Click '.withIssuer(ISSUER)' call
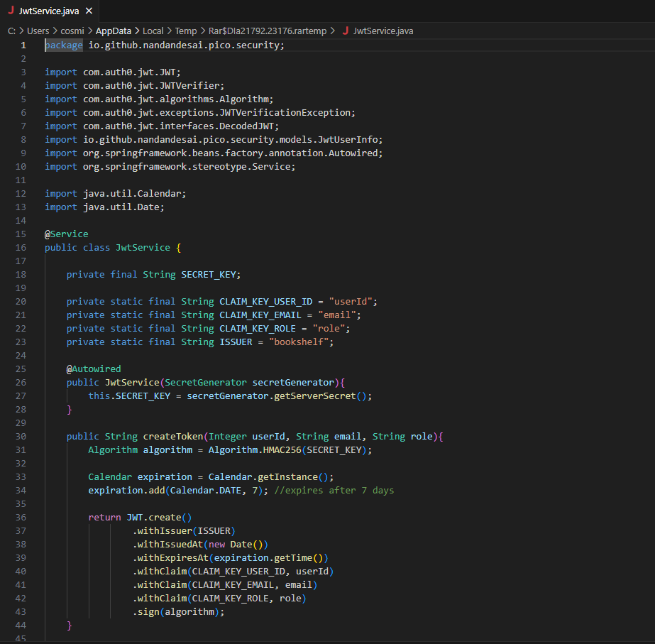The image size is (655, 644). (184, 530)
